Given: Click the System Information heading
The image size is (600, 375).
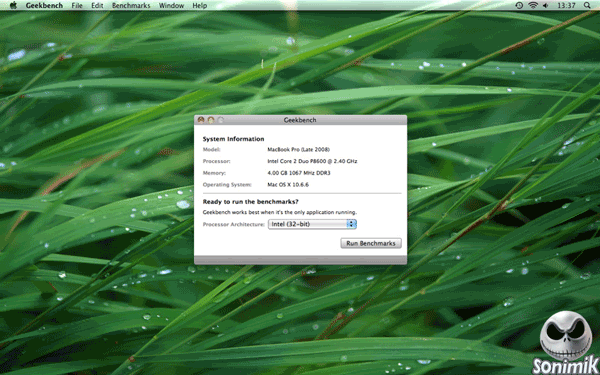Looking at the screenshot, I should 233,139.
